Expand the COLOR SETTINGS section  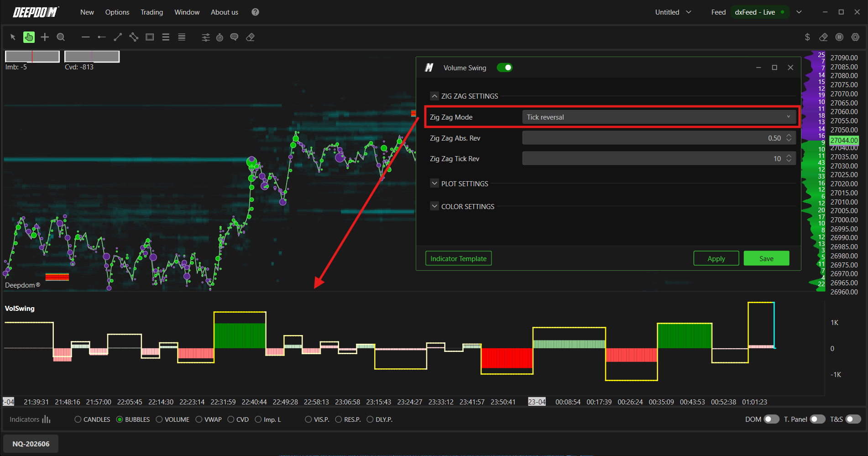pyautogui.click(x=434, y=206)
